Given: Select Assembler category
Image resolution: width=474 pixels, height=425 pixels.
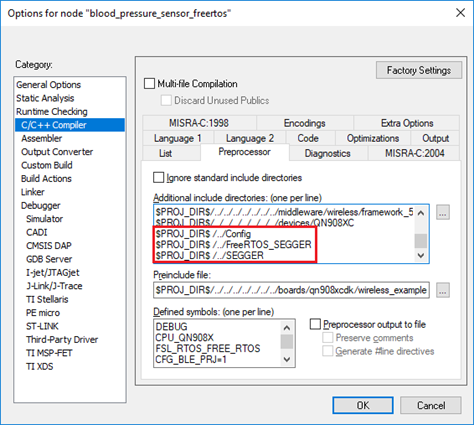Looking at the screenshot, I should pos(42,138).
